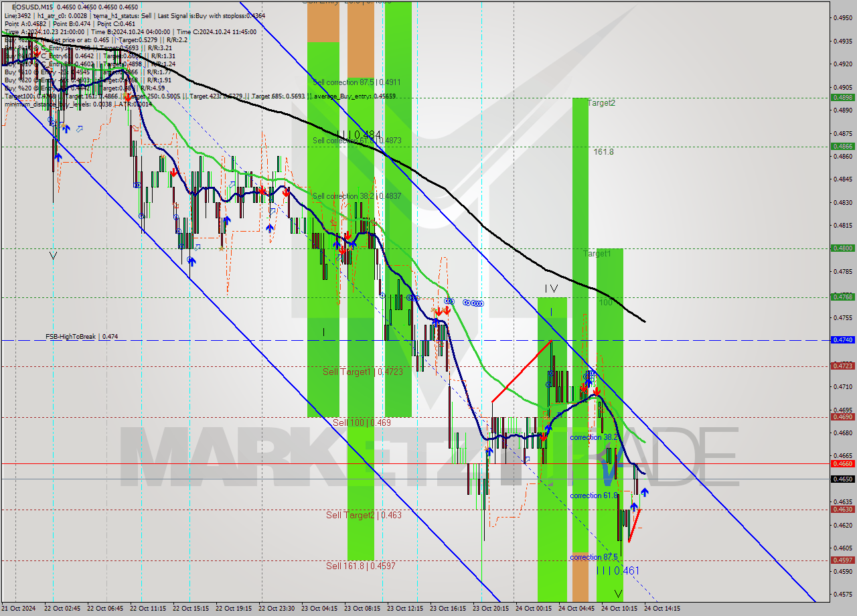
Task: Click the '24 Oct 14:15' time axis label
Action: pos(662,609)
